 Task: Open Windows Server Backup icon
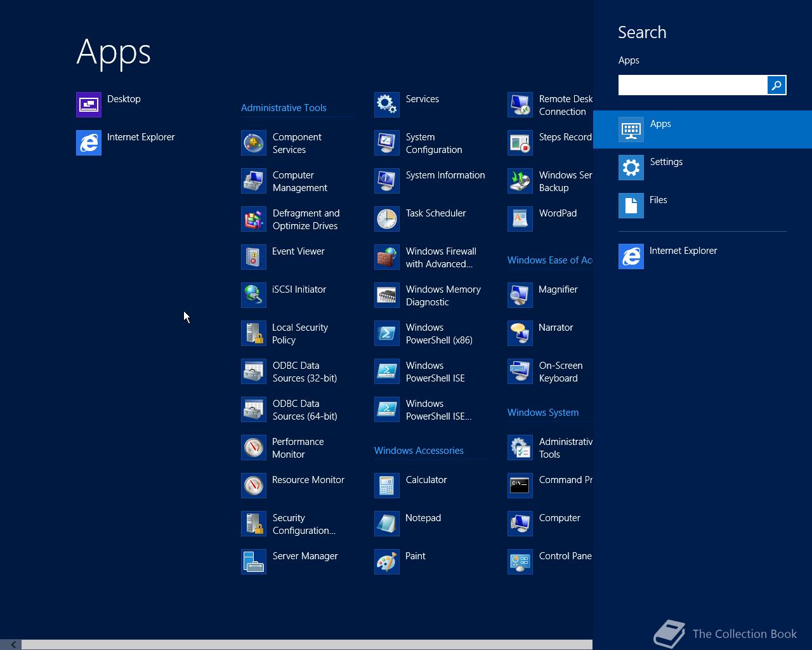point(520,181)
